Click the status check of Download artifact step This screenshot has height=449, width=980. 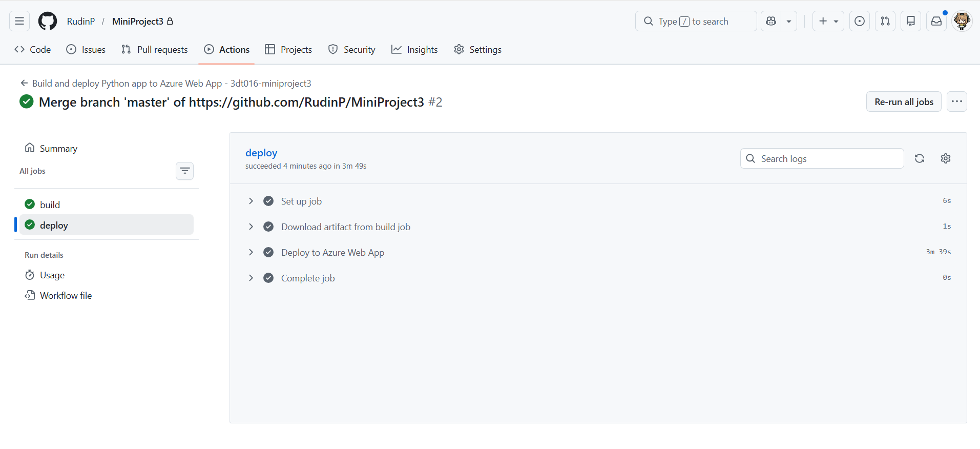[268, 227]
